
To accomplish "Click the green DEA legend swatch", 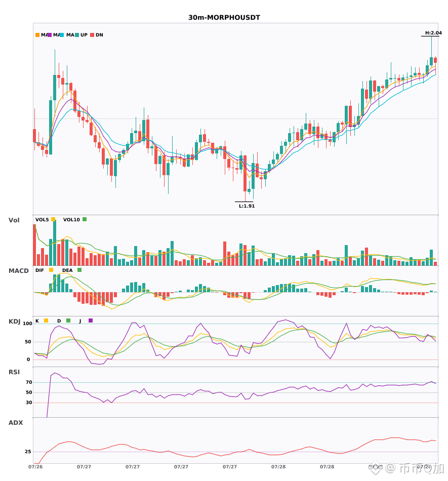I will point(79,270).
